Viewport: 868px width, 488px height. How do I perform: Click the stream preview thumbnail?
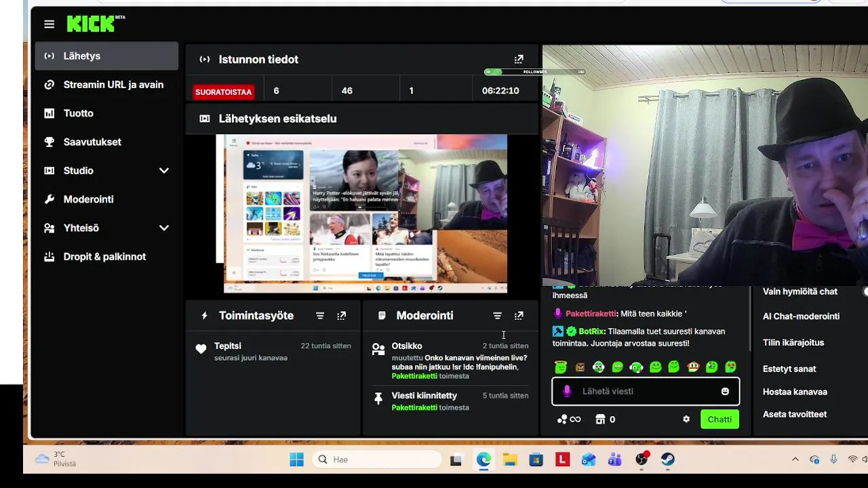click(x=361, y=213)
